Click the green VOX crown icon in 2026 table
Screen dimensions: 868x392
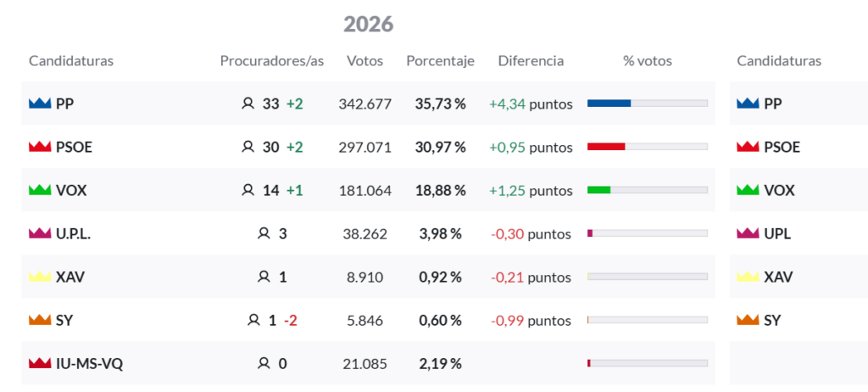pyautogui.click(x=40, y=190)
